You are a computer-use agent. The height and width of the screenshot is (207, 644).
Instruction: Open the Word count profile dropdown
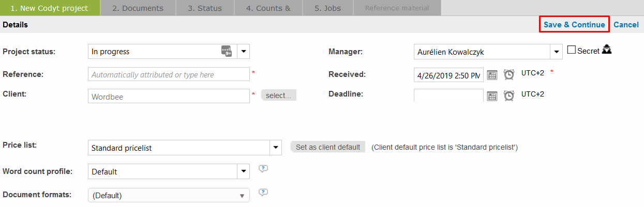tap(244, 171)
